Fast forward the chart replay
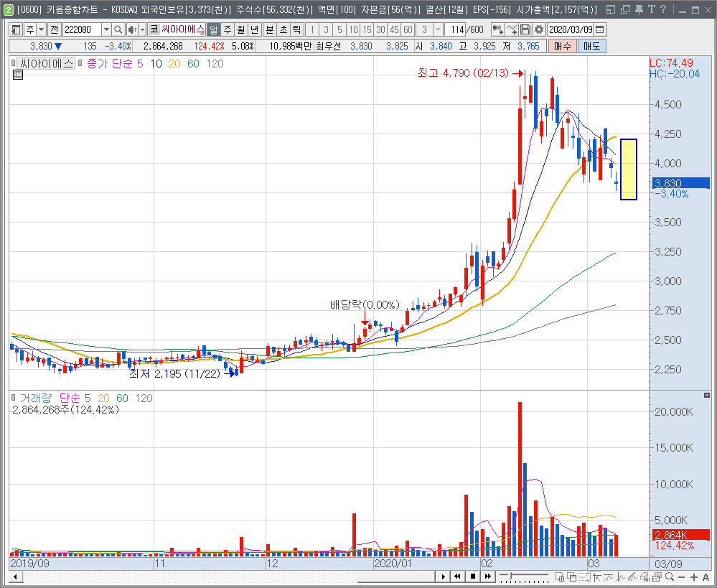 click(x=488, y=577)
